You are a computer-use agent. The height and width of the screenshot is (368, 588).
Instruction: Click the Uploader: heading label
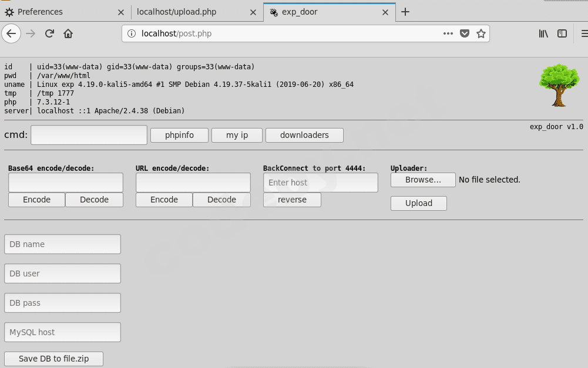(409, 168)
